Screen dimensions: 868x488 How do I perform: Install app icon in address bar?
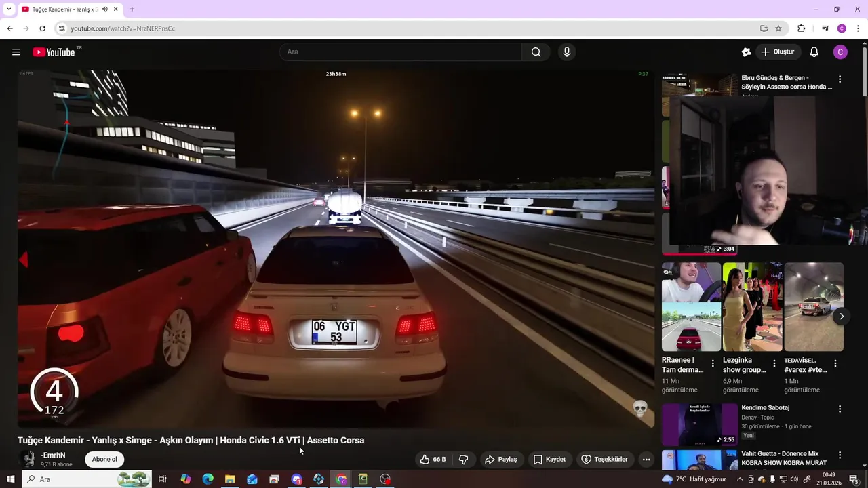(764, 28)
